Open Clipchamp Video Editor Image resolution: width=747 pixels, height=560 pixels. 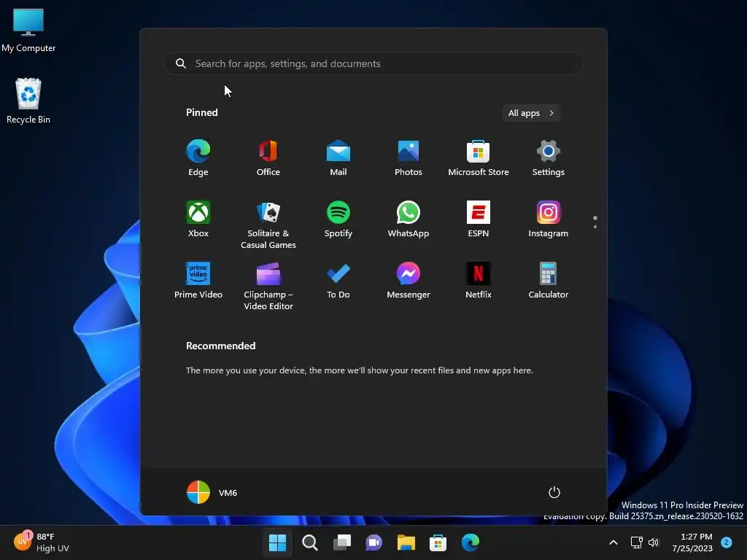coord(268,286)
